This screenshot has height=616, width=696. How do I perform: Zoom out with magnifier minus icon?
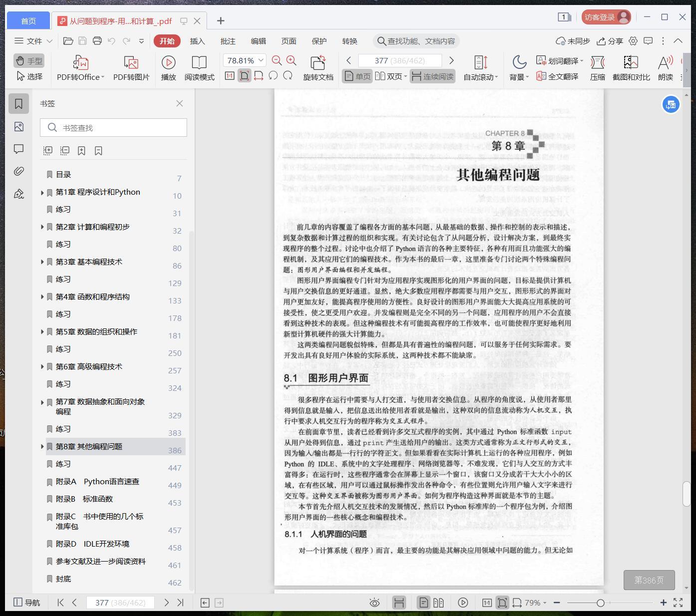tap(276, 60)
